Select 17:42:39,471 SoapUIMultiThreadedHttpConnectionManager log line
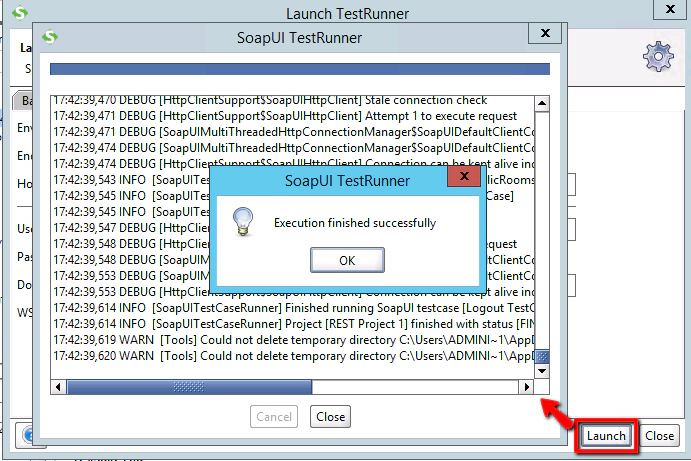 coord(293,132)
